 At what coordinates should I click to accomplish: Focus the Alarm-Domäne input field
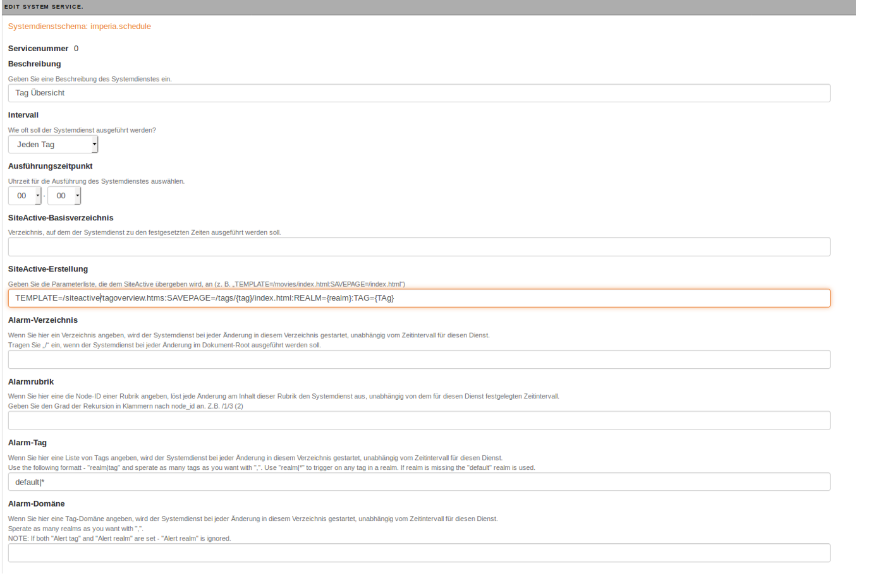(x=419, y=553)
